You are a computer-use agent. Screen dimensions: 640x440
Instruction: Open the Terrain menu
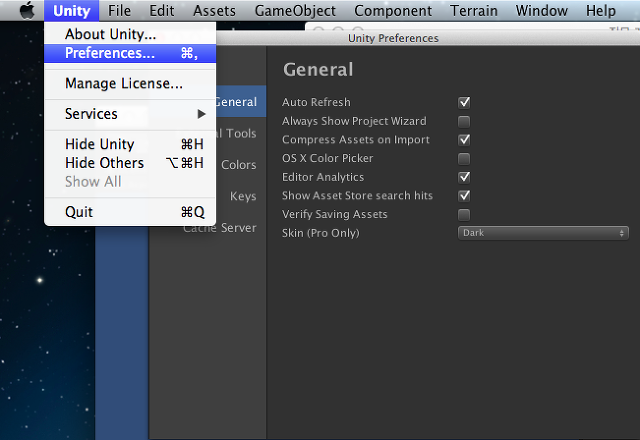pyautogui.click(x=474, y=11)
